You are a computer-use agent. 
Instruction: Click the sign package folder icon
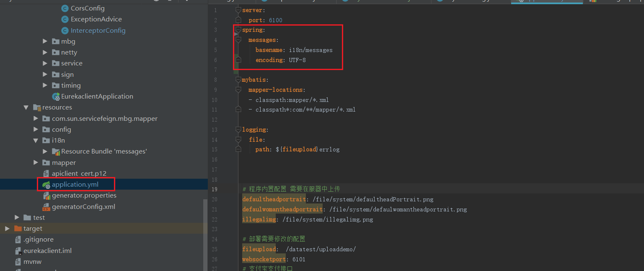click(55, 75)
